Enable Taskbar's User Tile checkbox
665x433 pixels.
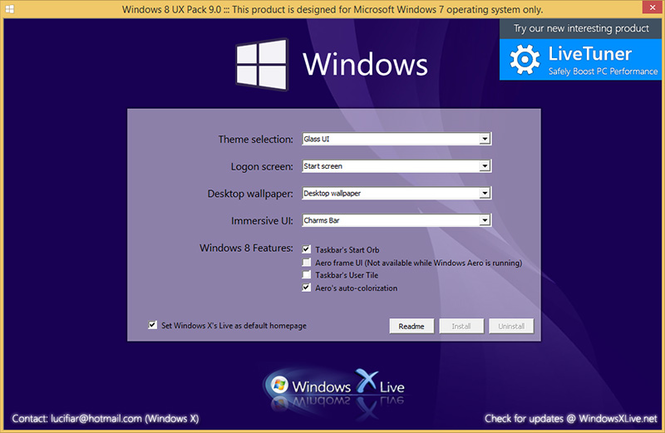tap(306, 275)
